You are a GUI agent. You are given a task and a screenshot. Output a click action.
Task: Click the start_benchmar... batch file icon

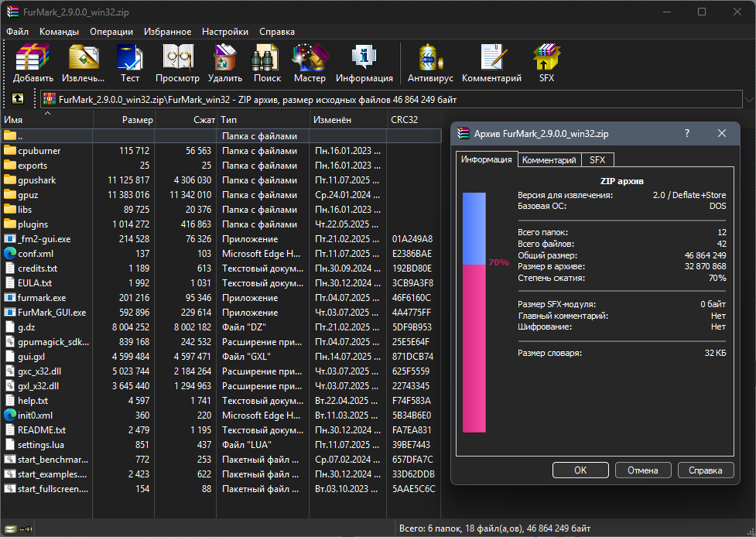click(x=9, y=460)
